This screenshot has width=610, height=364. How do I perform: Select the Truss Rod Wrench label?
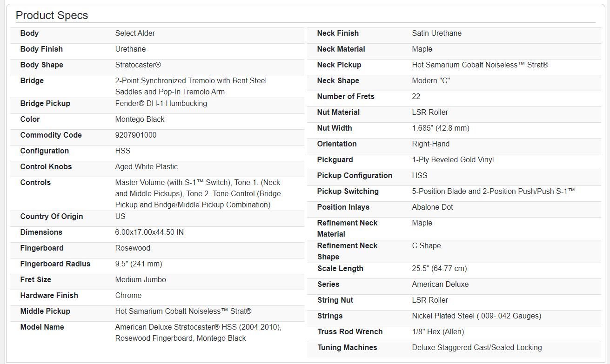[x=350, y=332]
